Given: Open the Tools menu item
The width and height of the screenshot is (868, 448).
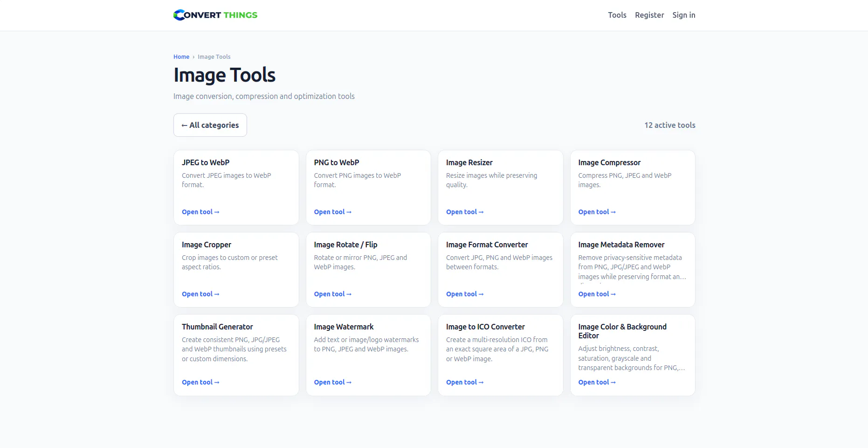Looking at the screenshot, I should (617, 15).
